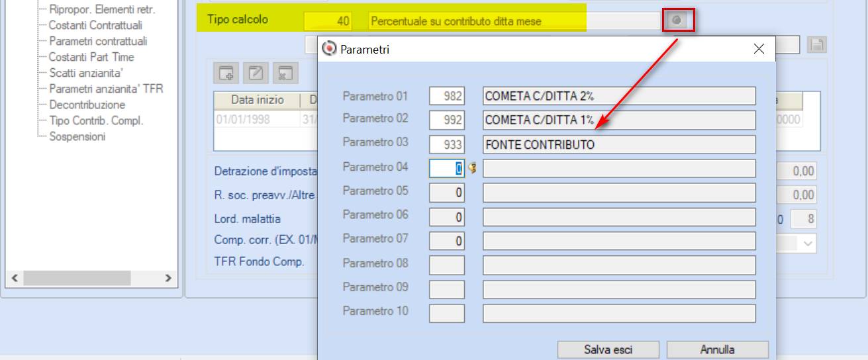Click the save diskette icon
Screen dimensions: 868x360
[818, 45]
